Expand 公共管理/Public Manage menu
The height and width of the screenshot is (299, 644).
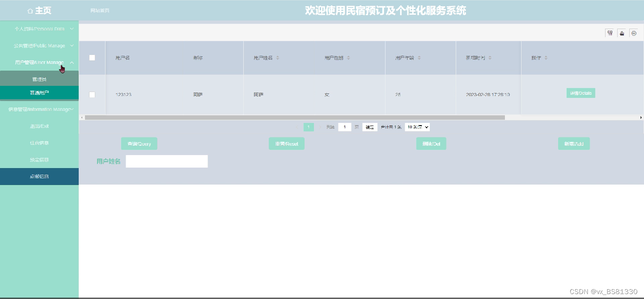click(39, 46)
